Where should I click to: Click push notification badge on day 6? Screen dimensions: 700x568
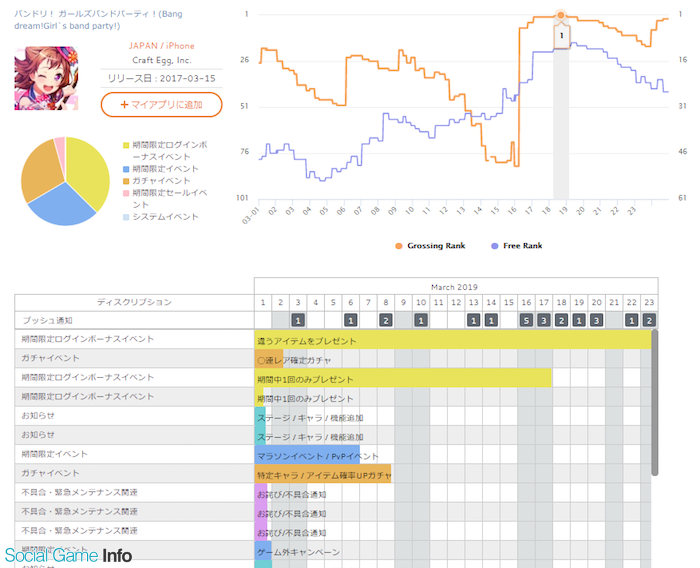pos(350,320)
